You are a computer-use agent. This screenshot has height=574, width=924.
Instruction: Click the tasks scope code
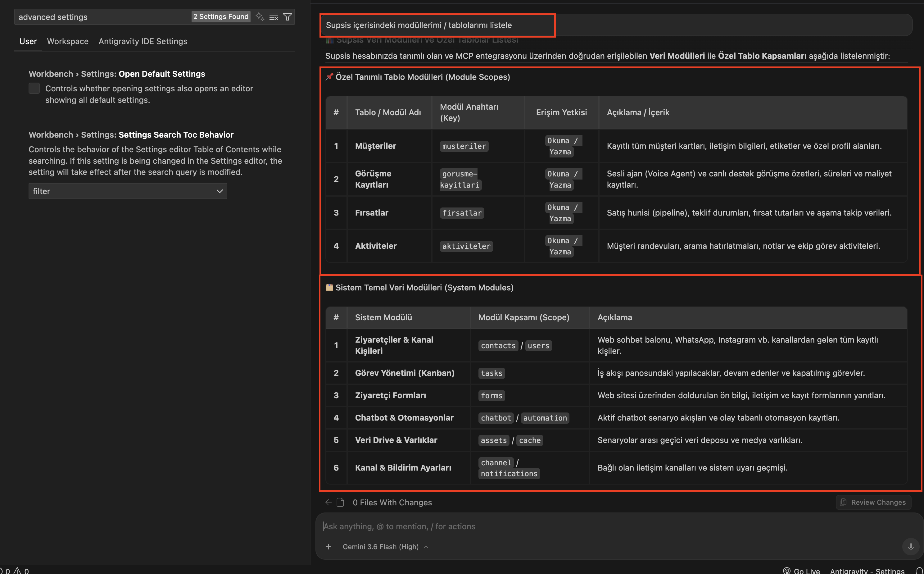[x=491, y=373]
